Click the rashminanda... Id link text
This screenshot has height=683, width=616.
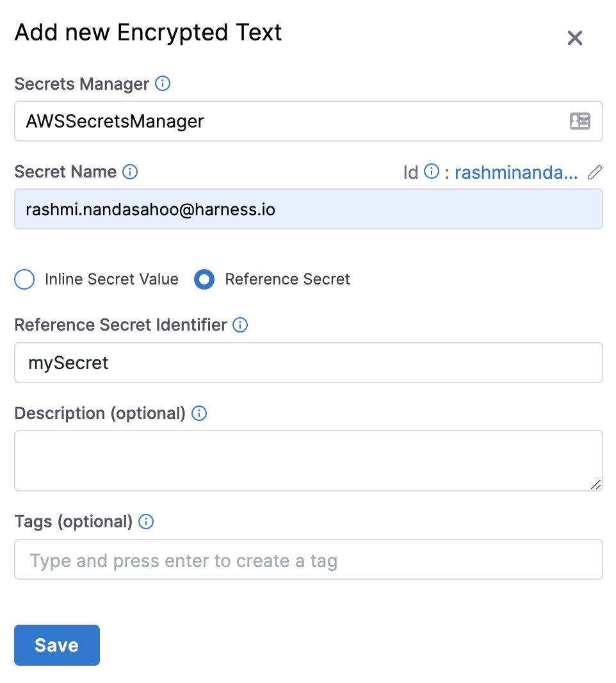(516, 172)
